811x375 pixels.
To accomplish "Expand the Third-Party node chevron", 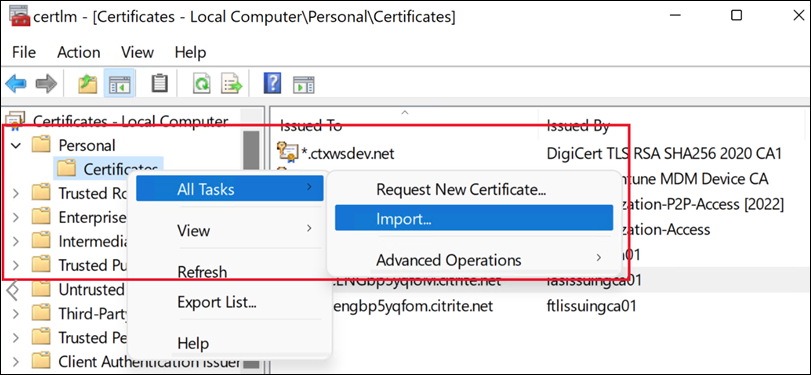I will 16,313.
